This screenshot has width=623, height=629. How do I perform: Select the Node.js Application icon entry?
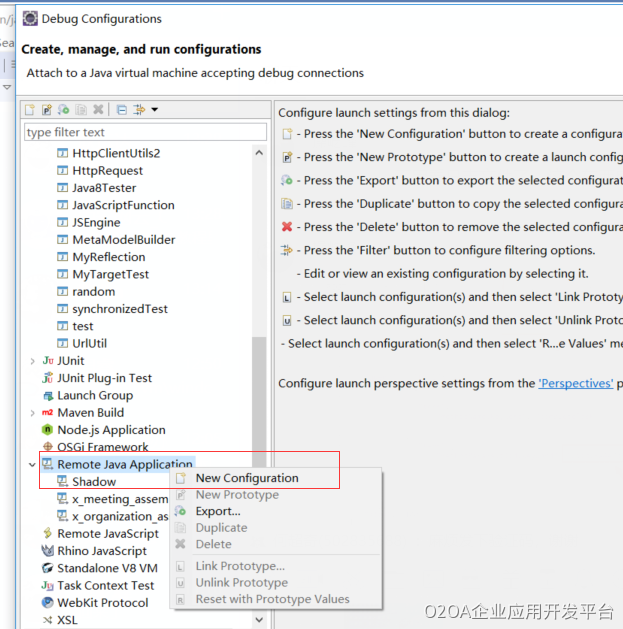click(x=48, y=430)
